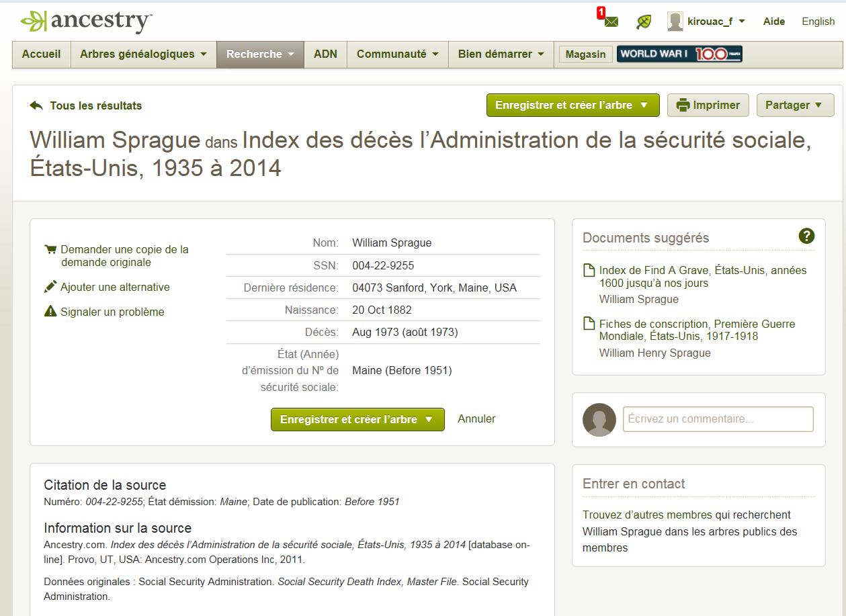Click the pencil icon for Ajouter une alternative

50,287
